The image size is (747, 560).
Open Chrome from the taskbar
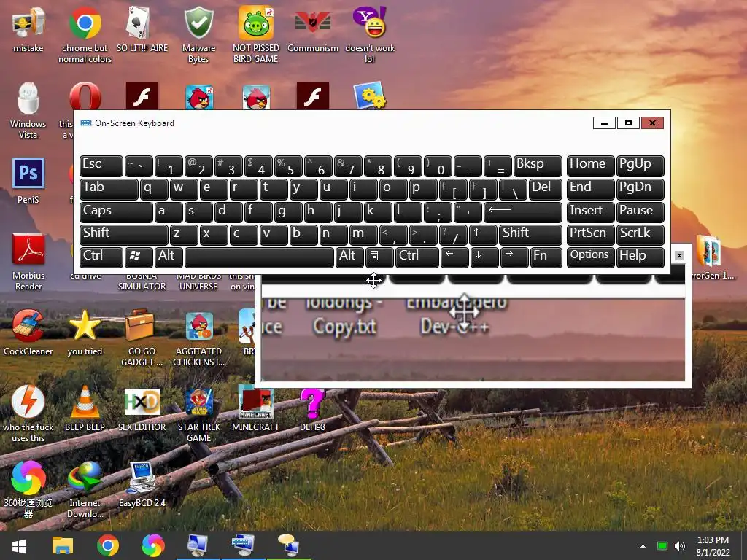(x=108, y=545)
